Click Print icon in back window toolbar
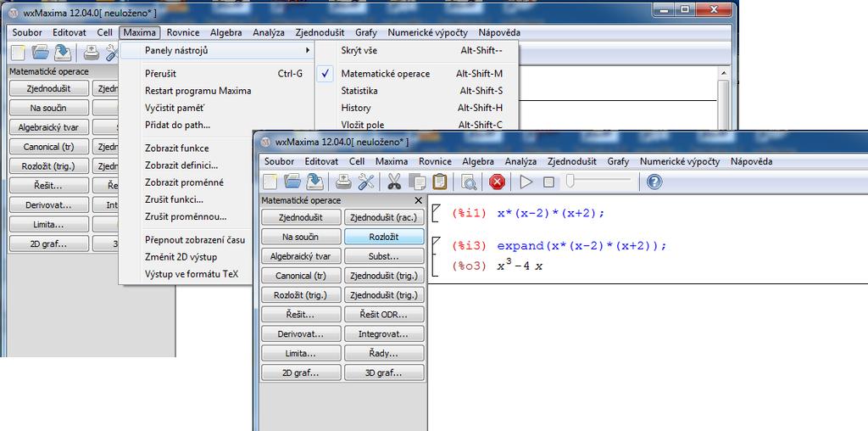868x431 pixels. click(92, 53)
